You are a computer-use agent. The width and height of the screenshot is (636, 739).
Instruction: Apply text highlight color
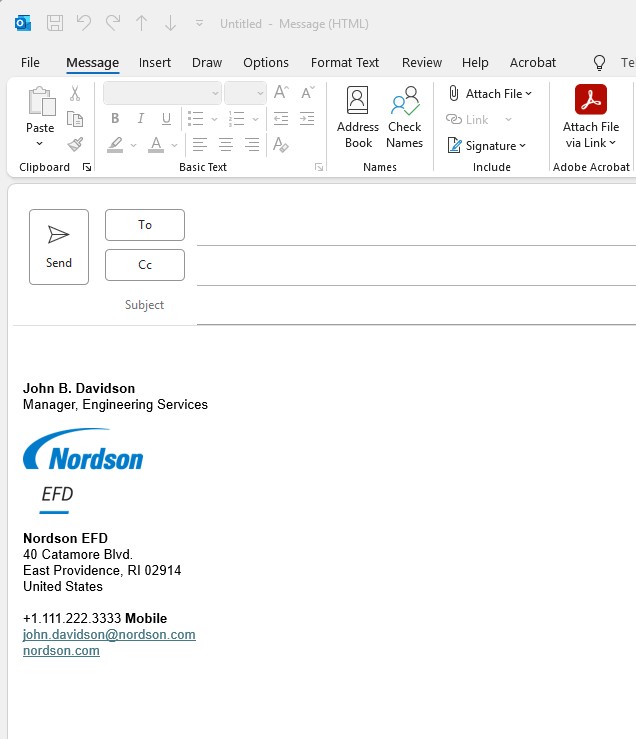click(115, 145)
